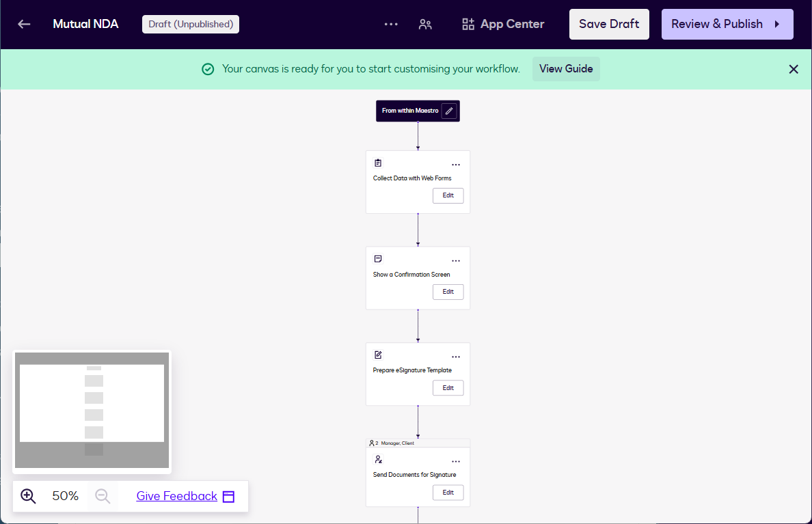Open options menu on Collect Data card
The image size is (812, 524).
click(x=456, y=164)
